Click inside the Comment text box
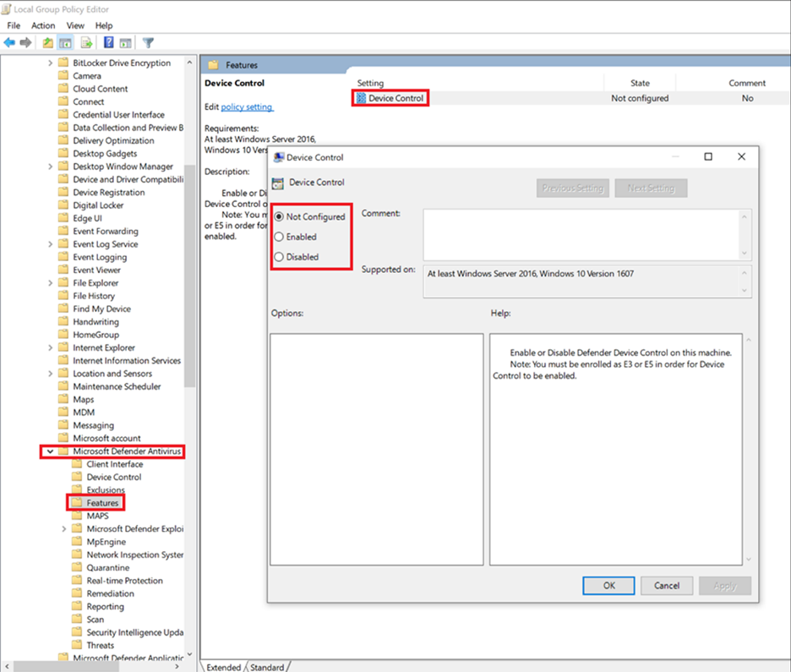 582,235
